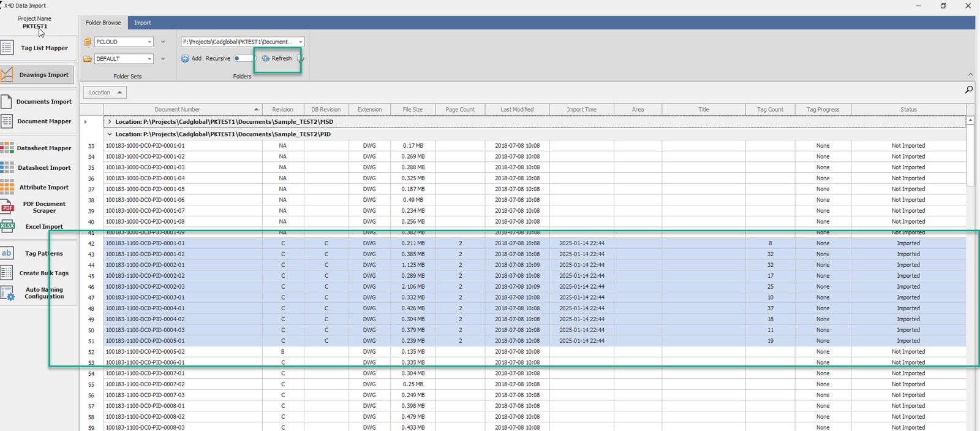
Task: Open the Tag List Mapper tool
Action: point(43,48)
